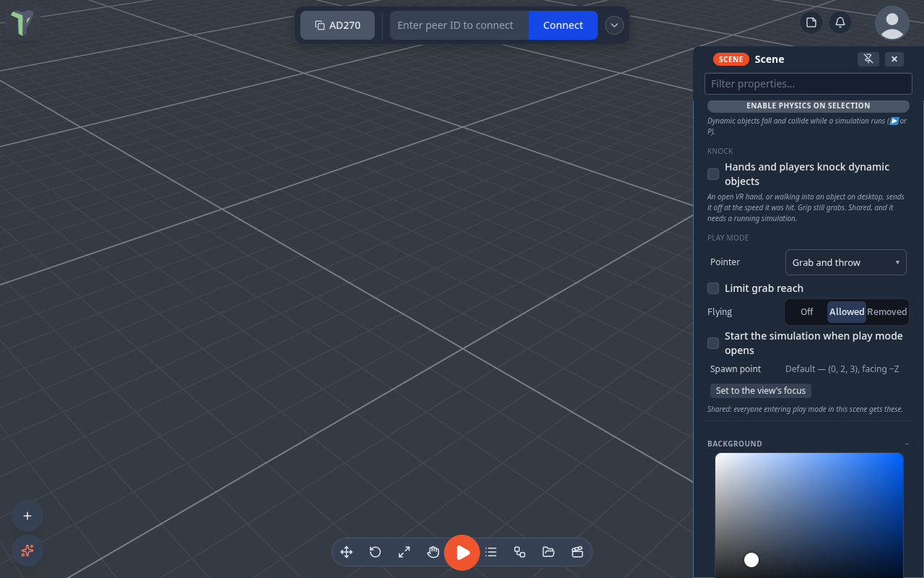924x578 pixels.
Task: Select the Rotate tool in the bottom toolbar
Action: click(375, 552)
